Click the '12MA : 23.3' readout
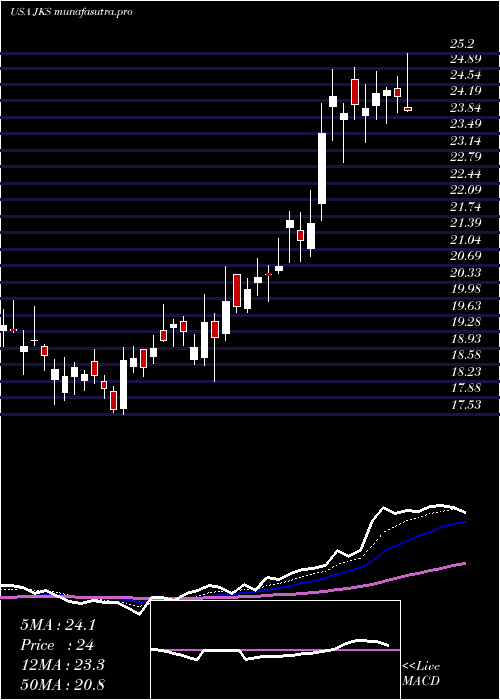500x700 pixels. [62, 665]
